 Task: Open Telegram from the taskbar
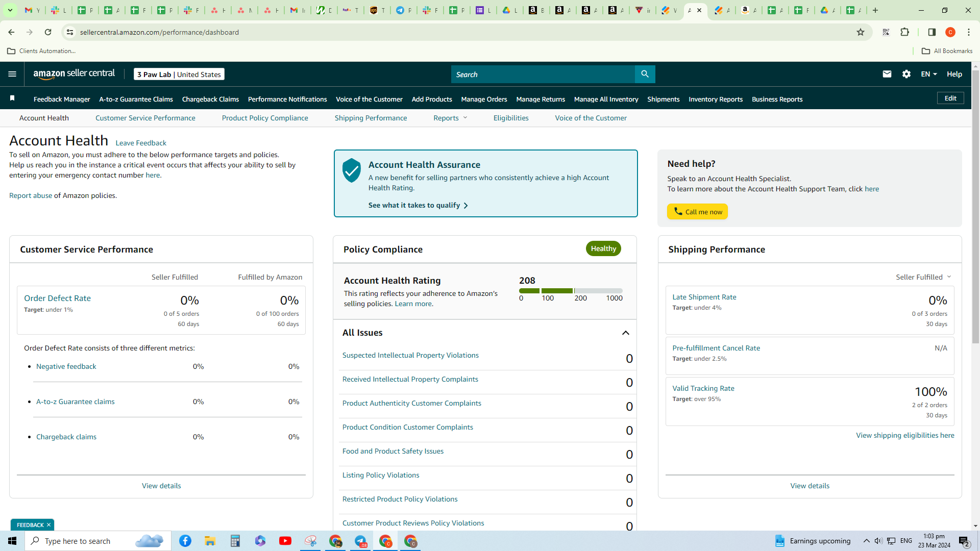coord(361,541)
